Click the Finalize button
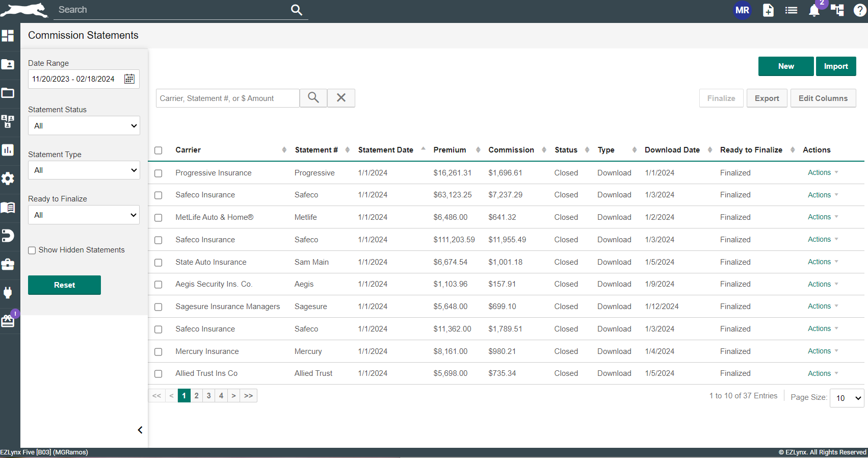 (x=721, y=98)
